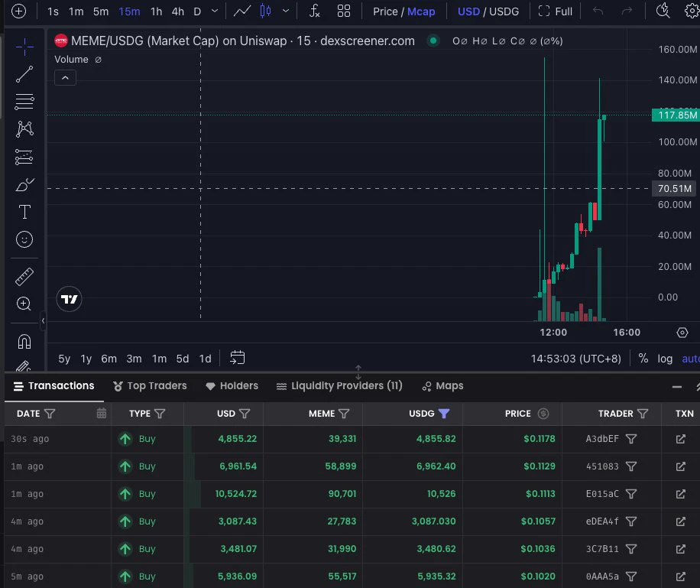Select the 1s timeframe
The width and height of the screenshot is (700, 588).
tap(53, 11)
